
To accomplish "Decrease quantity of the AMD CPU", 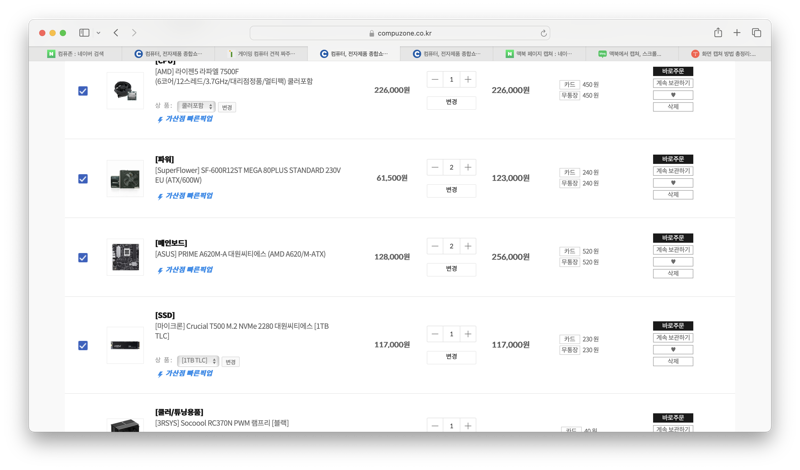I will 435,80.
